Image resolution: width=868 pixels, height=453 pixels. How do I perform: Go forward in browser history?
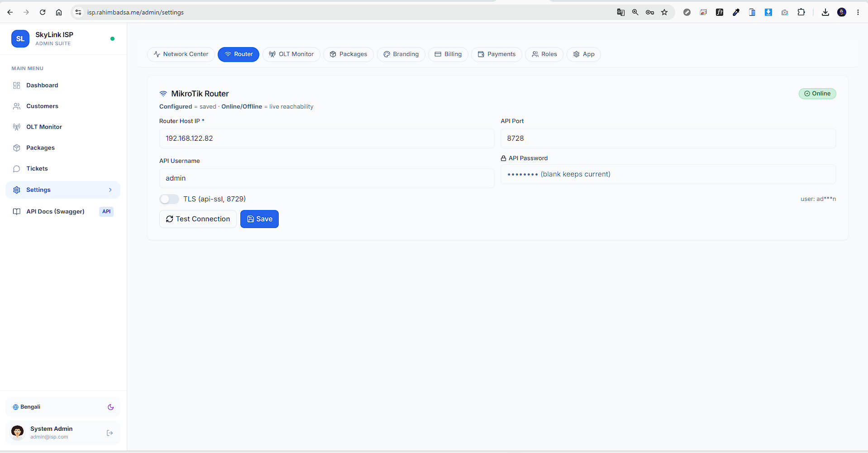26,12
